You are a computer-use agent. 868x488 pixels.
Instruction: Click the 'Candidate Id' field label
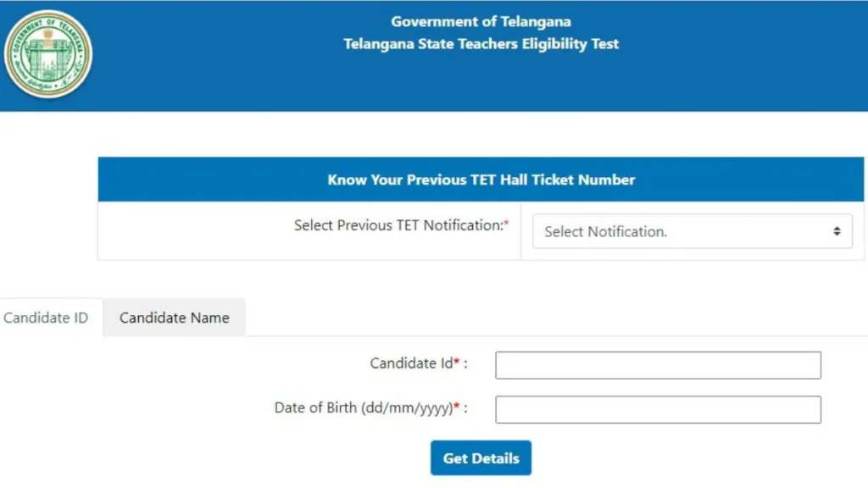tap(411, 363)
